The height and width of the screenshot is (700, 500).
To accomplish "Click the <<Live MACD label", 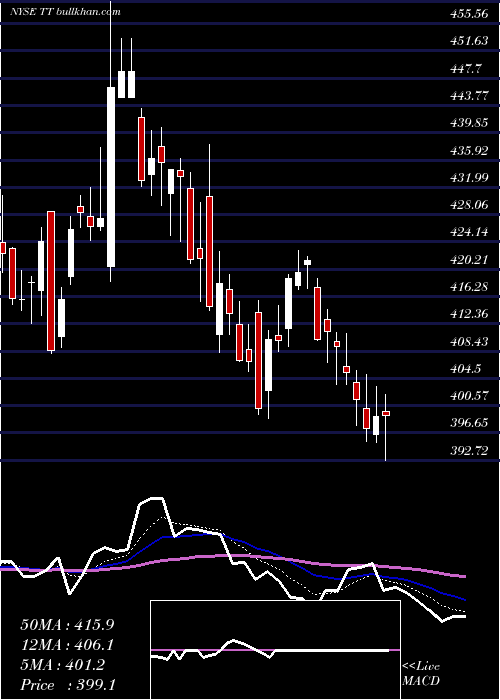I will [x=421, y=673].
